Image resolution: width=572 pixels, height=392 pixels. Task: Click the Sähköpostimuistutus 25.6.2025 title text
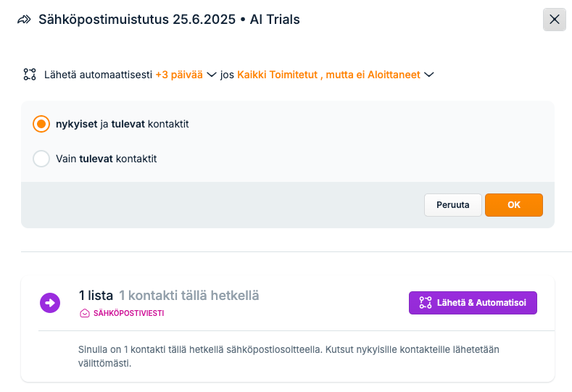pos(137,20)
